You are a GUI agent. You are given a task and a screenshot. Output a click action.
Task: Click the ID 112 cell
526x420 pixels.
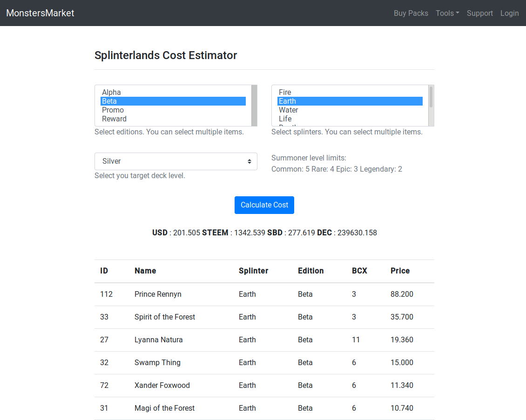click(x=106, y=294)
